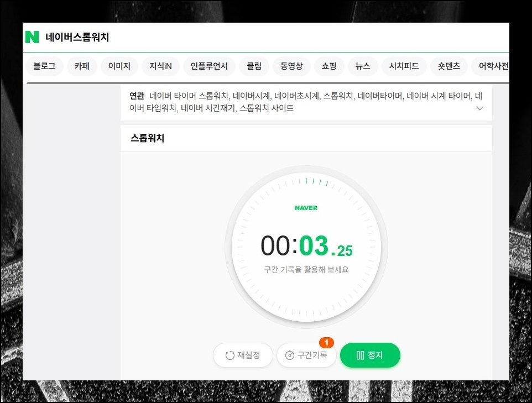Open the 뉴스 tab

(x=363, y=66)
